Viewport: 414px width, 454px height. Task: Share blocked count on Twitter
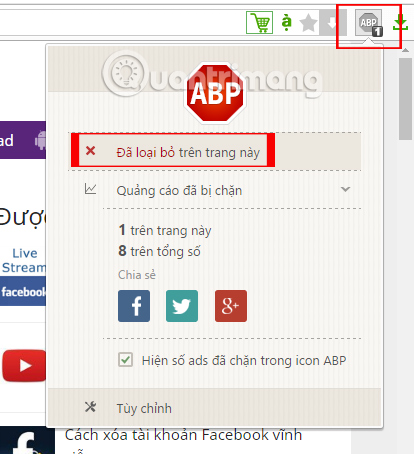(182, 306)
